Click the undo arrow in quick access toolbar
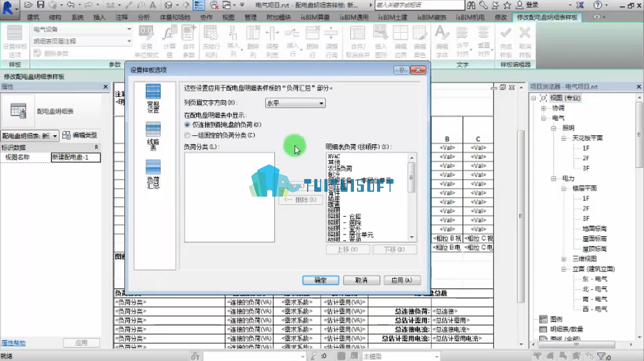Image resolution: width=644 pixels, height=361 pixels. tap(71, 5)
